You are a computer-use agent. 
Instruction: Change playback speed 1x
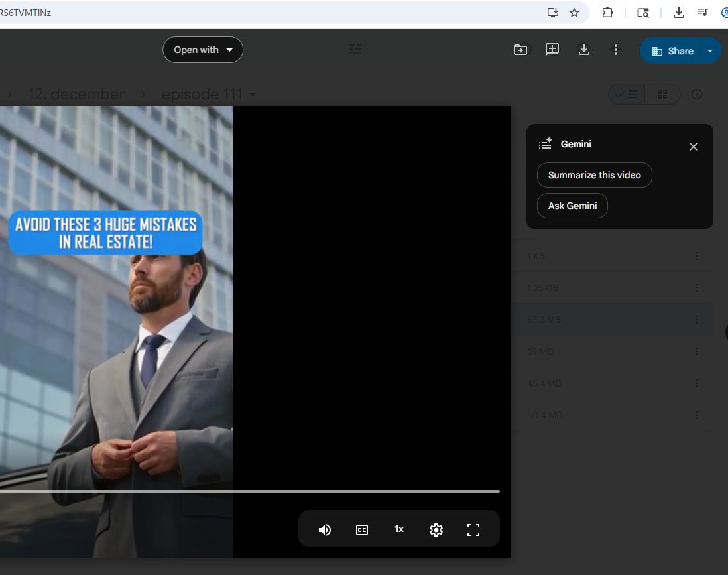tap(399, 529)
